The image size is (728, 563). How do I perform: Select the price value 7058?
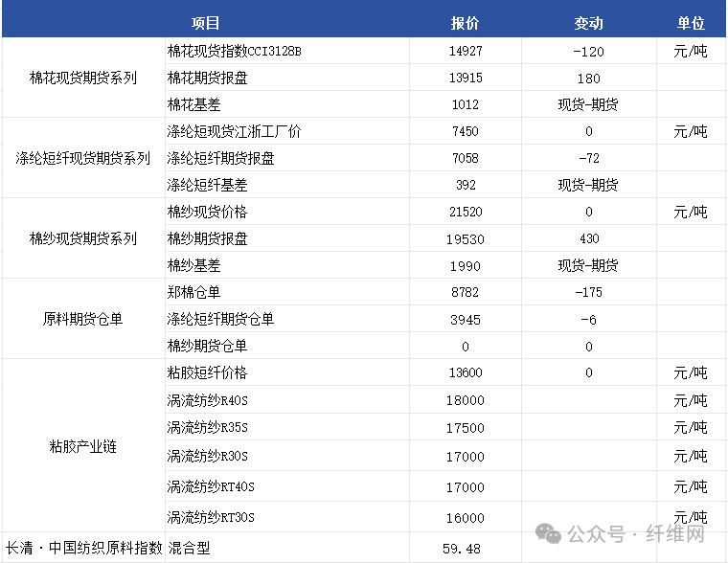466,158
